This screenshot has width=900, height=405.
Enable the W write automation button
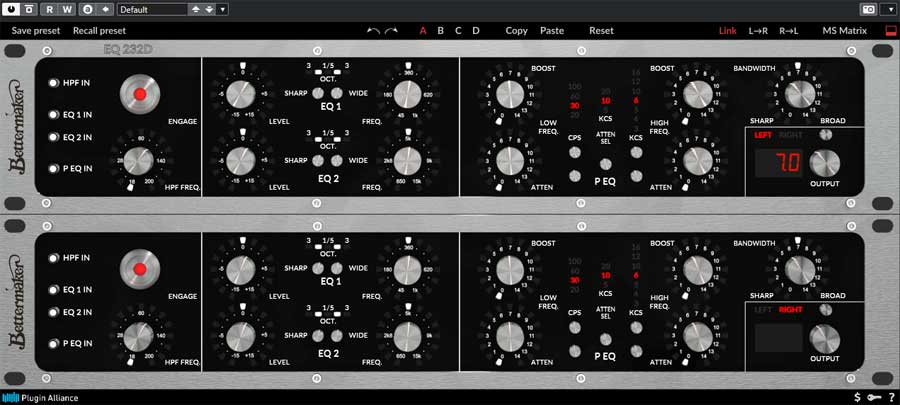[67, 9]
